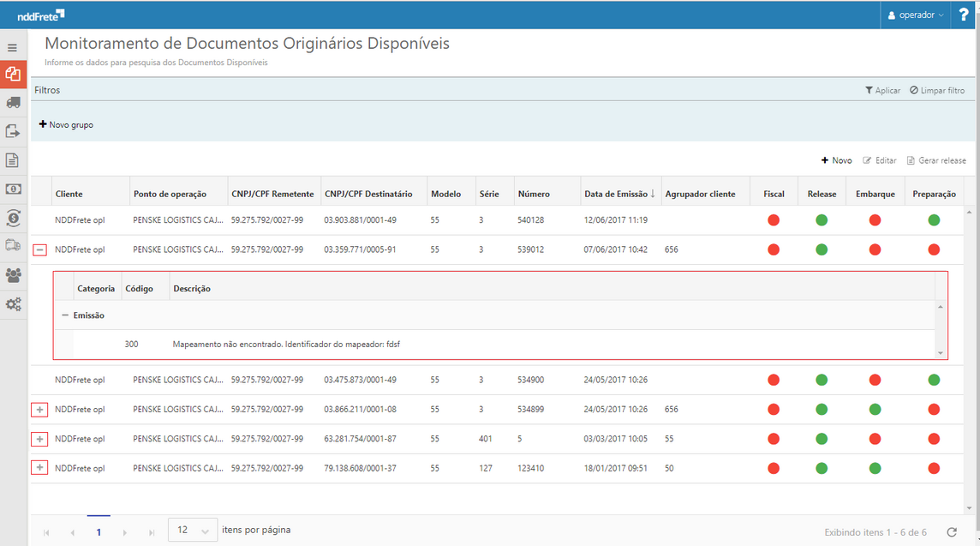The width and height of the screenshot is (980, 546).
Task: Select the currency cycle sidebar icon
Action: tap(12, 218)
